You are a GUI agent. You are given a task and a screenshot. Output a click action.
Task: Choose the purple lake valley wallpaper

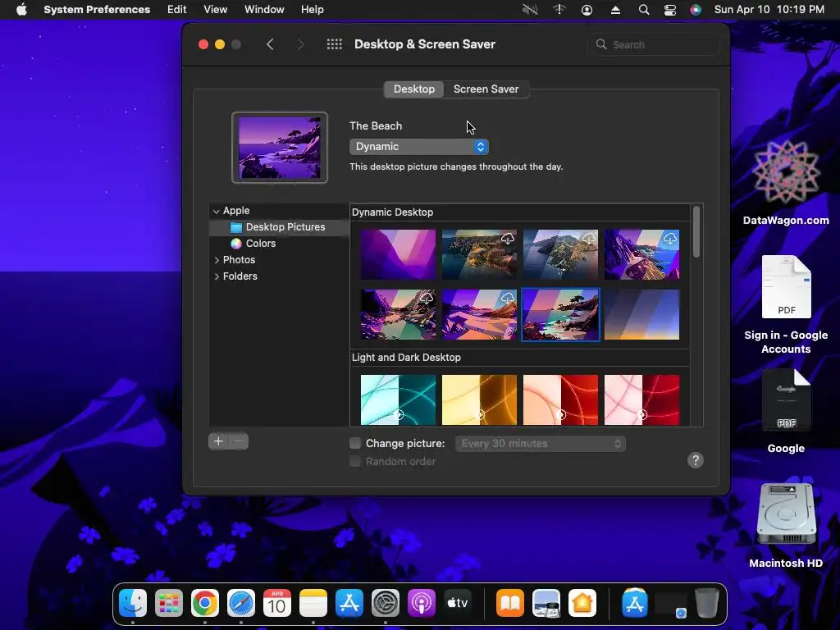(x=398, y=314)
